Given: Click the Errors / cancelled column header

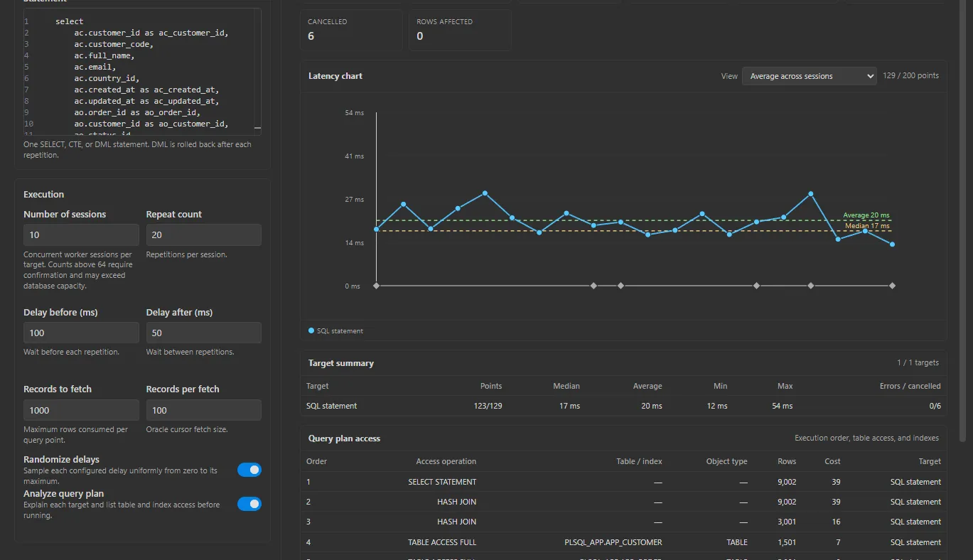Looking at the screenshot, I should pos(910,386).
